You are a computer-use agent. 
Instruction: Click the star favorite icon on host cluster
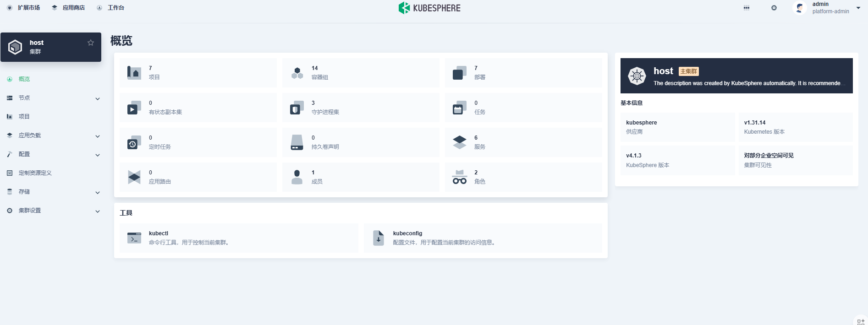pos(91,43)
